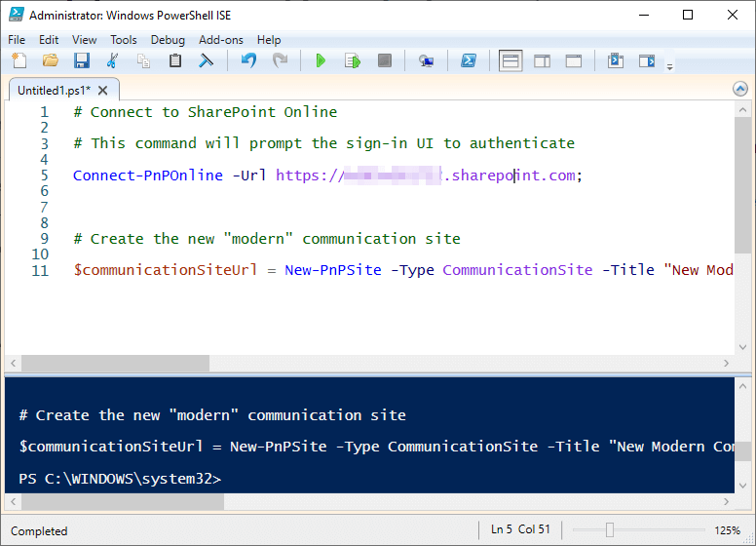Open the View menu
The image size is (756, 546).
point(85,40)
